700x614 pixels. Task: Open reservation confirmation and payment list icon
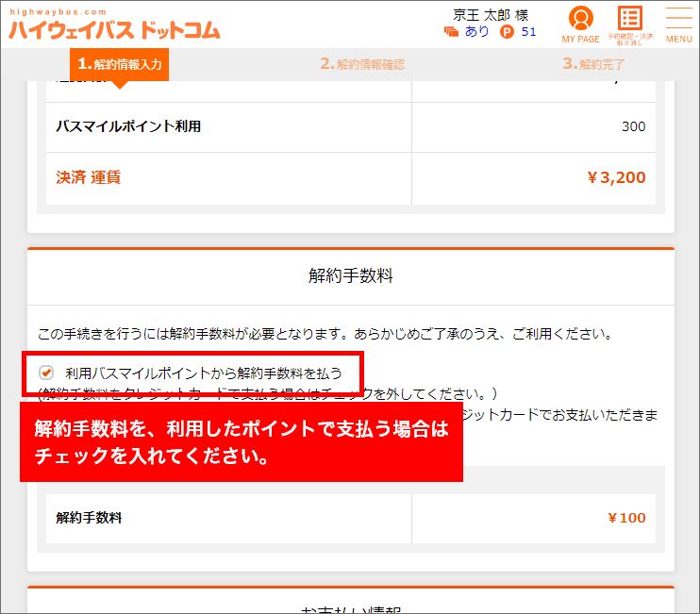pyautogui.click(x=630, y=25)
